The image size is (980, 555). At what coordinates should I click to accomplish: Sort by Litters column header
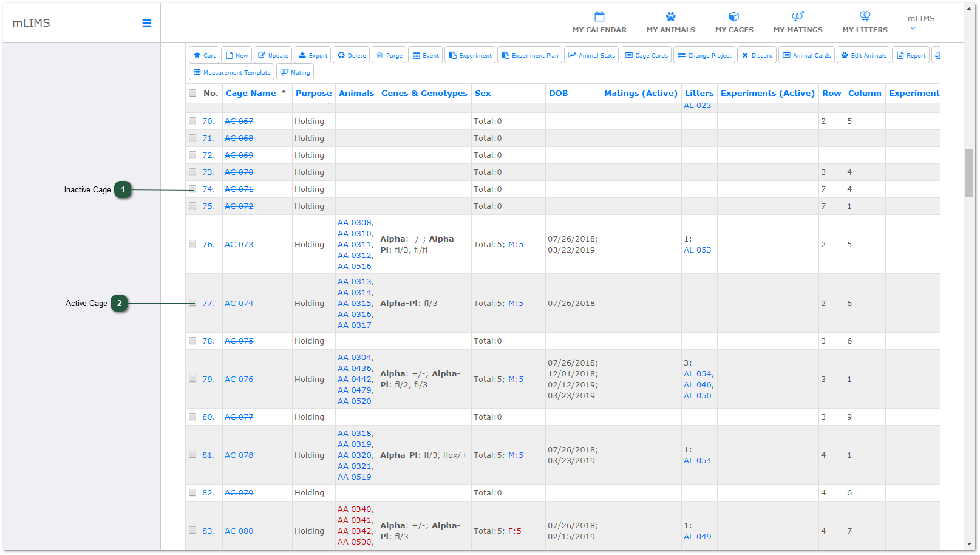pyautogui.click(x=699, y=93)
